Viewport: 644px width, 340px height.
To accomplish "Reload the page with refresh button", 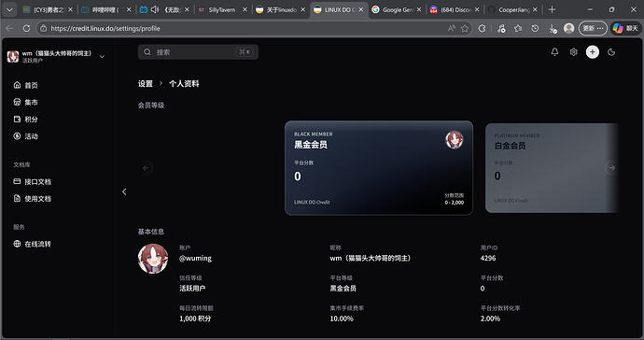I will tap(26, 28).
